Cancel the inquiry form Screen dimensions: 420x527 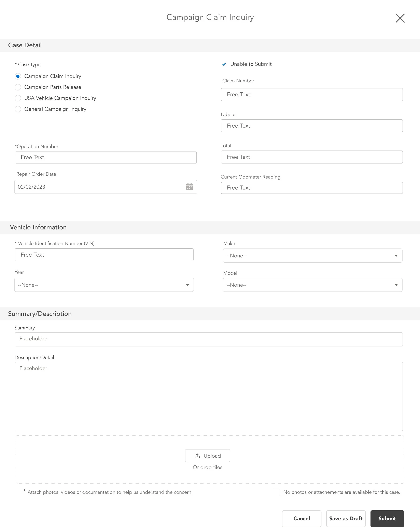tap(302, 518)
